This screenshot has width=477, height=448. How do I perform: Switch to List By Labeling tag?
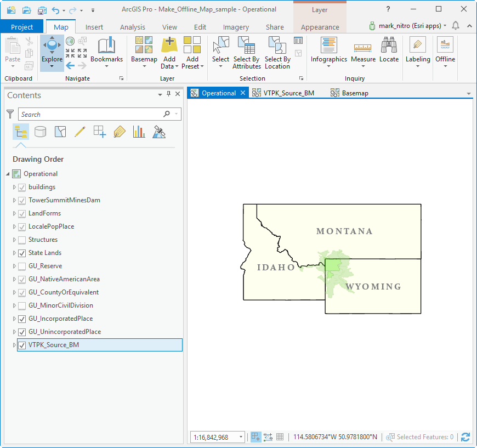click(120, 132)
